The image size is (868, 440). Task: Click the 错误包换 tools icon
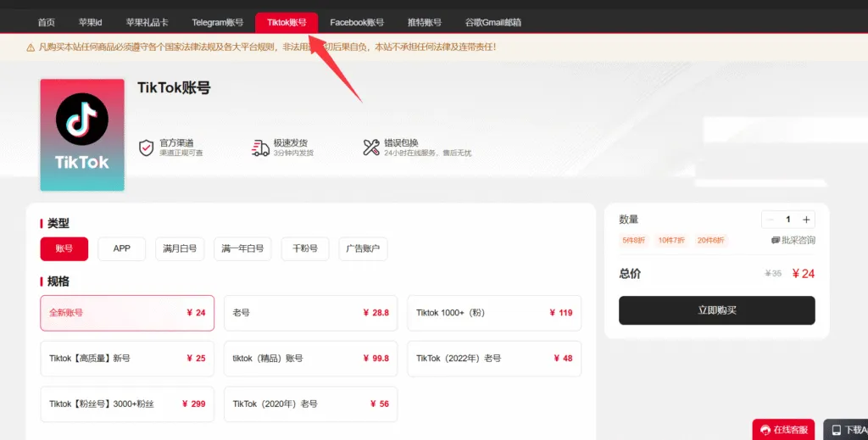point(371,148)
